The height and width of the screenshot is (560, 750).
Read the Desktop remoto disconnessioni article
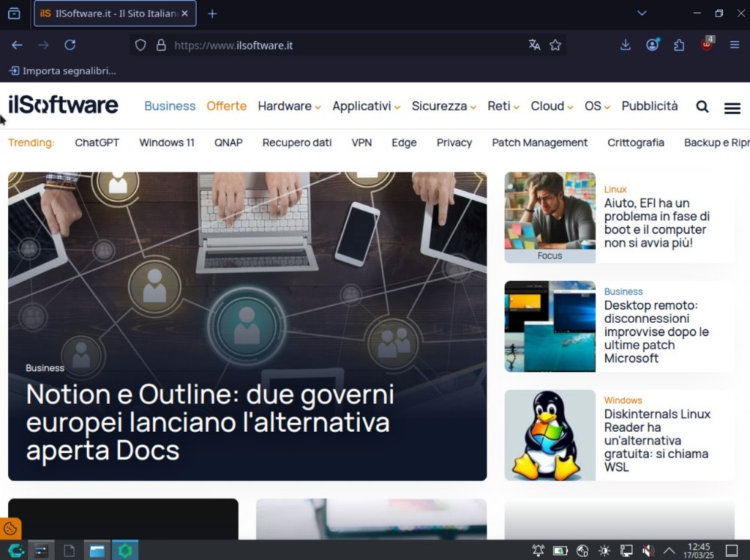[656, 331]
